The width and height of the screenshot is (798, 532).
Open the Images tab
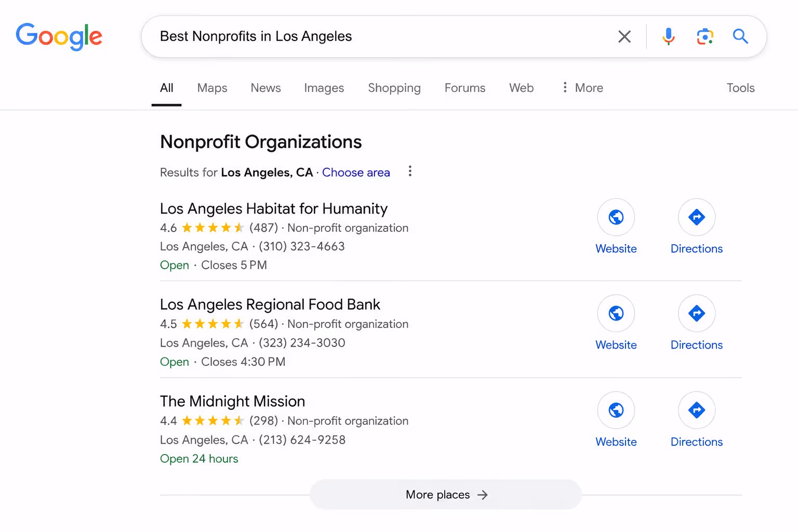click(324, 88)
